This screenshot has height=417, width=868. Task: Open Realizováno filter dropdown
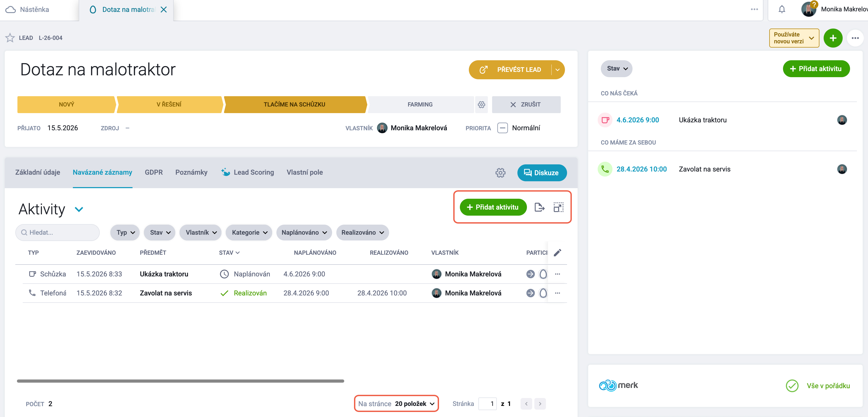tap(362, 233)
